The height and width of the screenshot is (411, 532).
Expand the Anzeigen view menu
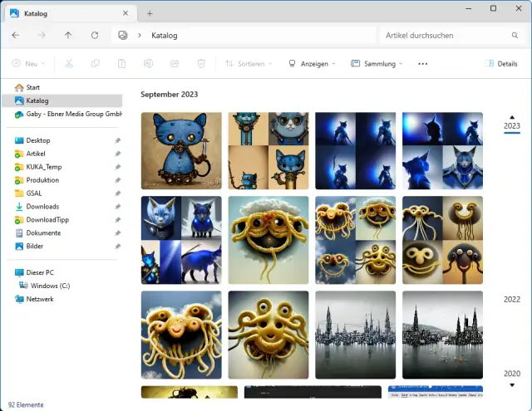click(312, 64)
